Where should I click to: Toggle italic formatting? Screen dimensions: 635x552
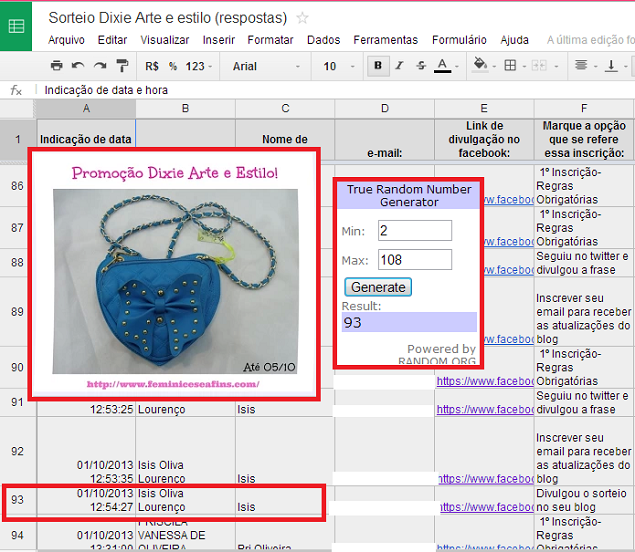pos(399,66)
